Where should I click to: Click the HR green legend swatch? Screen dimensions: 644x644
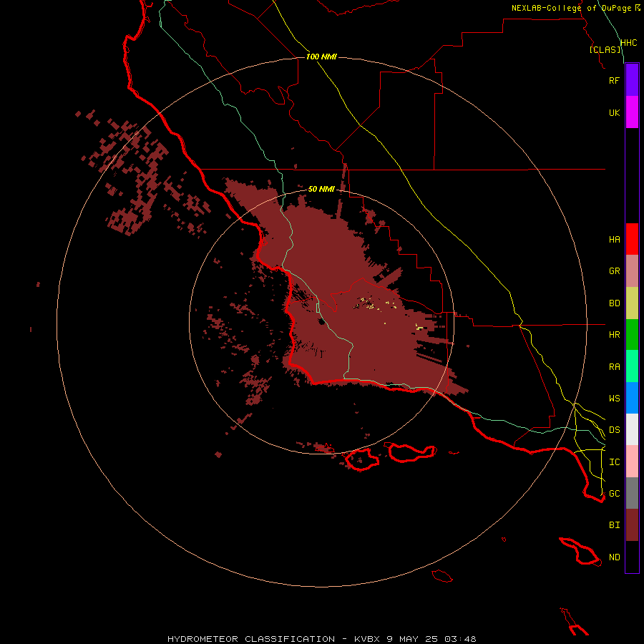(x=632, y=335)
